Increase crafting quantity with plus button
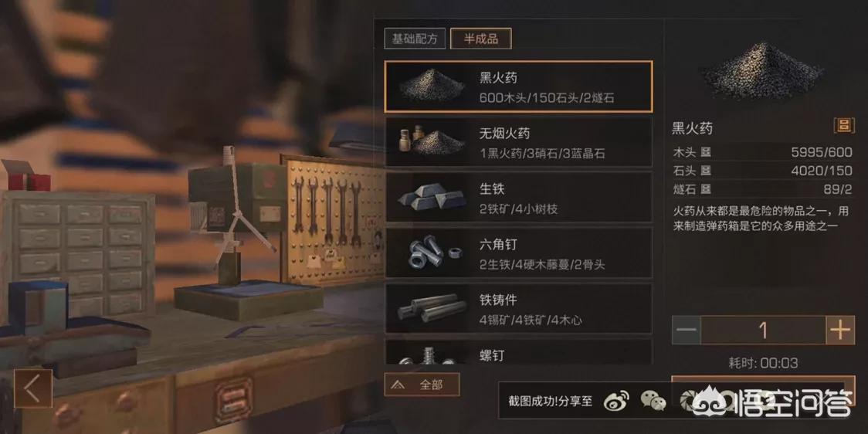The width and height of the screenshot is (868, 434). pos(839,331)
